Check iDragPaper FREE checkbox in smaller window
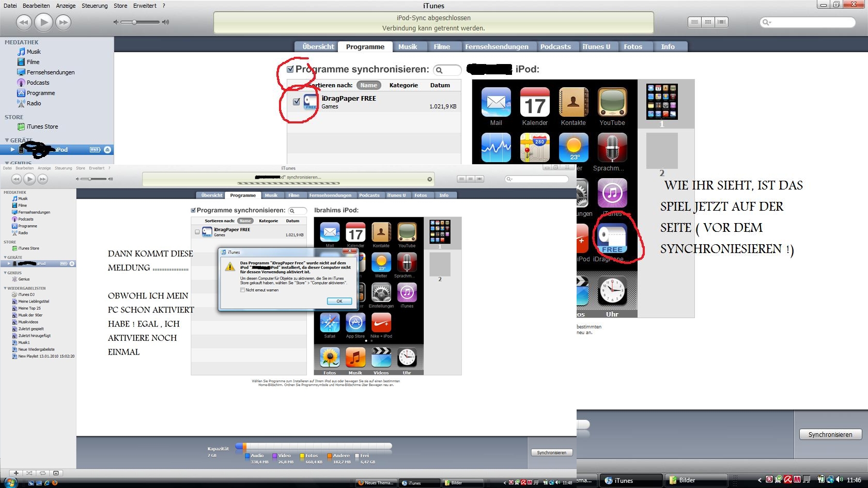The width and height of the screenshot is (868, 488). [197, 232]
